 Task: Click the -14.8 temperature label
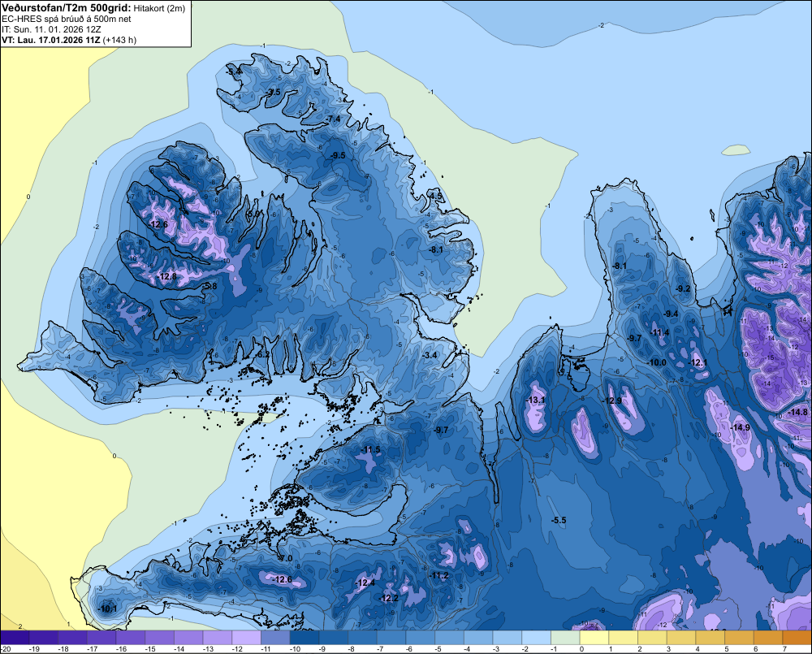coord(797,413)
